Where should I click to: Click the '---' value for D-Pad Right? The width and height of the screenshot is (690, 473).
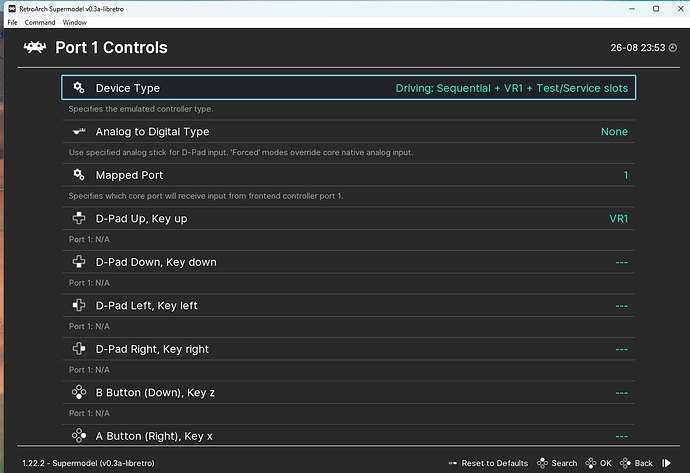click(x=621, y=349)
